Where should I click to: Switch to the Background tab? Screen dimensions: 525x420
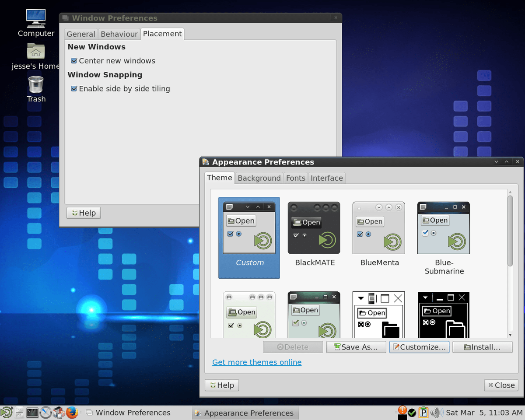[259, 178]
